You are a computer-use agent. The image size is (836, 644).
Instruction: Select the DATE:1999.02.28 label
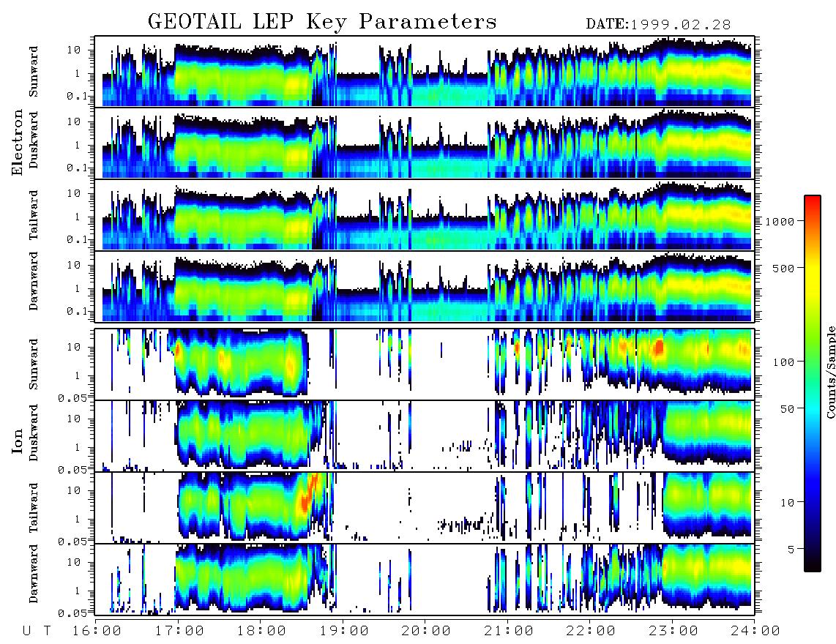click(x=658, y=24)
